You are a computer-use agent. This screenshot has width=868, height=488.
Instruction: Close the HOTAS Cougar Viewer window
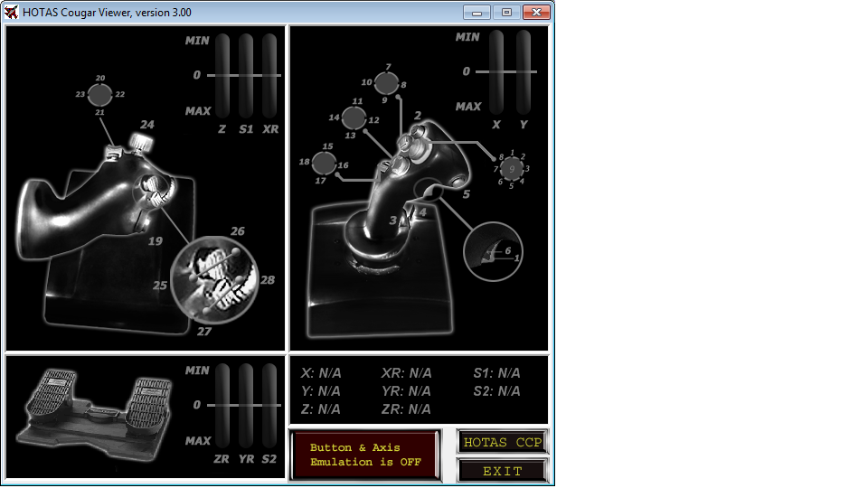536,12
